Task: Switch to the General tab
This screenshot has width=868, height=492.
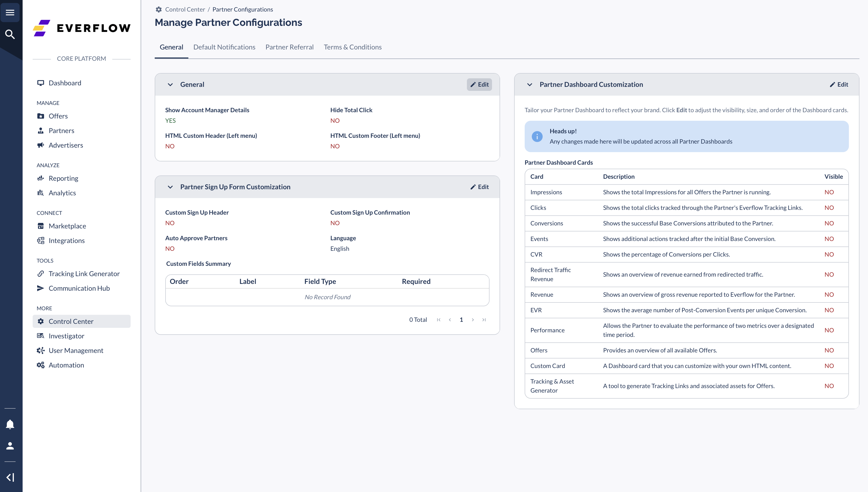Action: [x=171, y=47]
